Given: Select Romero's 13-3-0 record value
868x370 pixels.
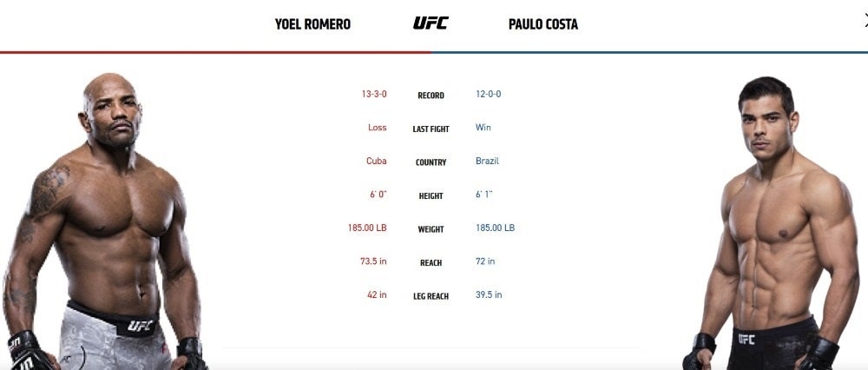Looking at the screenshot, I should pyautogui.click(x=374, y=94).
